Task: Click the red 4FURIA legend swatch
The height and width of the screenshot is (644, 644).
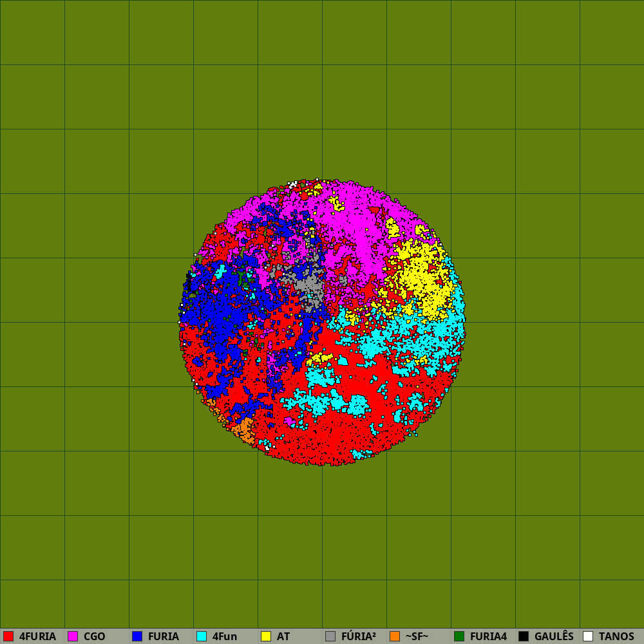Action: pyautogui.click(x=8, y=636)
